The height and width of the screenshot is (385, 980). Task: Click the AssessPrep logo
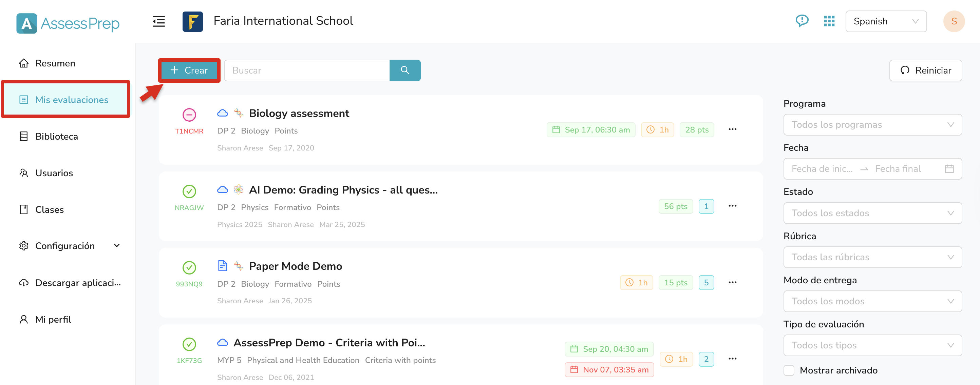[68, 23]
